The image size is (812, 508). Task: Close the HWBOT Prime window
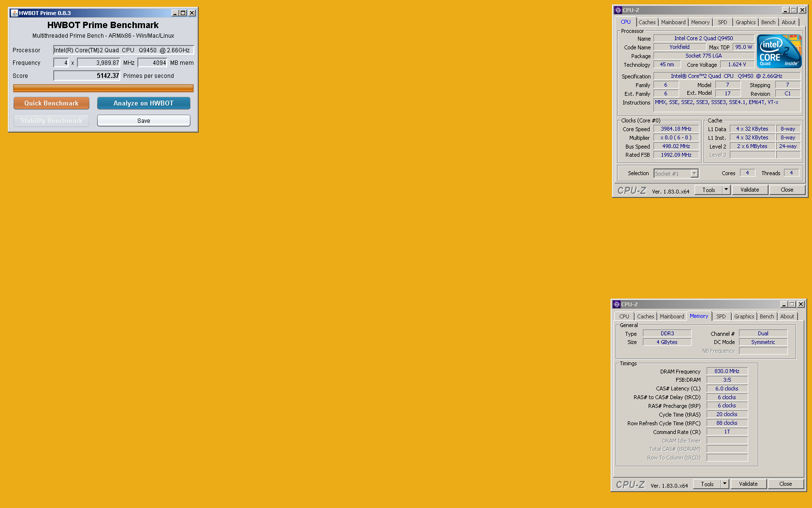pyautogui.click(x=192, y=13)
